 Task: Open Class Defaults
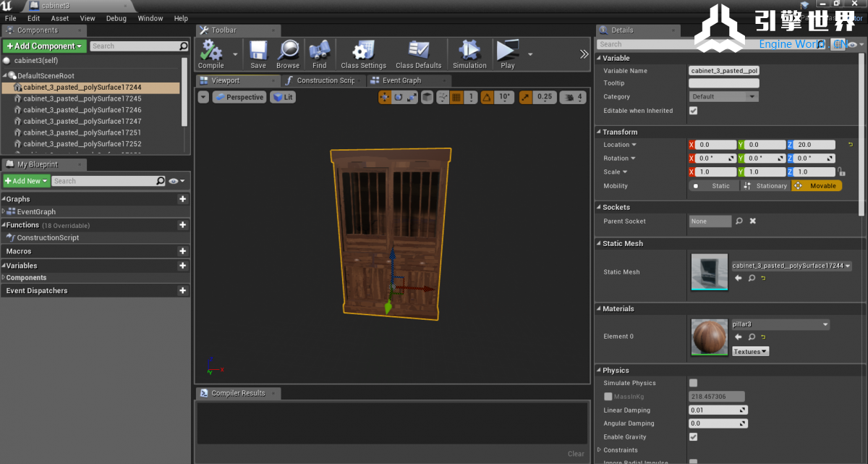coord(418,54)
